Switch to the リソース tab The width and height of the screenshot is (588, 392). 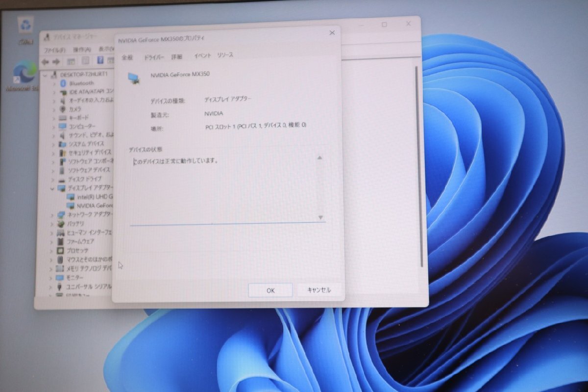point(225,55)
